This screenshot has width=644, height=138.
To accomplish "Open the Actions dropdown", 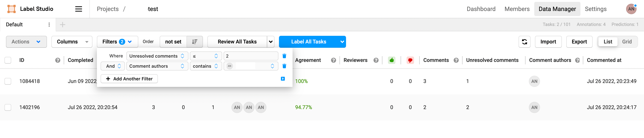I will pos(26,42).
